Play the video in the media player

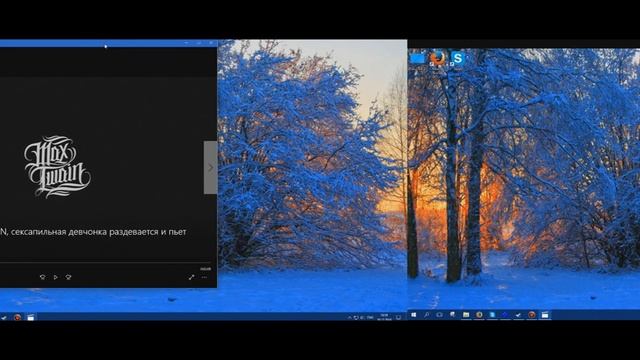56,277
